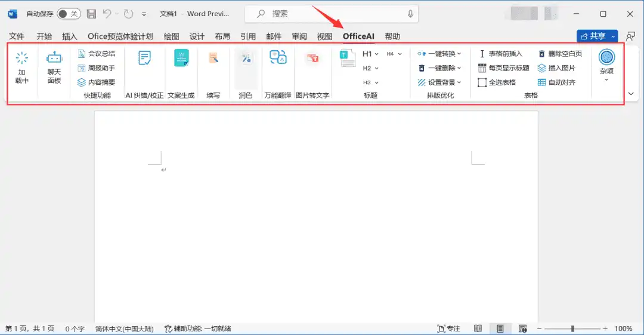Image resolution: width=644 pixels, height=335 pixels.
Task: Expand the H1 heading dropdown
Action: [370, 54]
